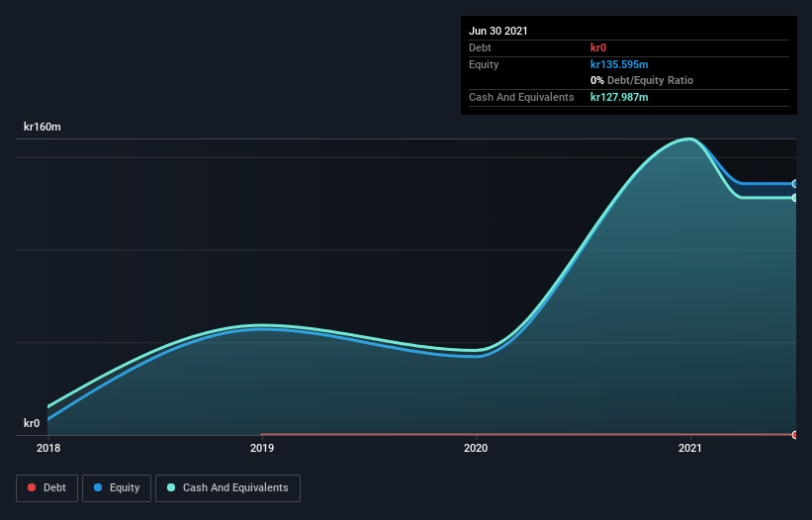Click the kr0 y-axis label
The width and height of the screenshot is (812, 520).
[32, 423]
